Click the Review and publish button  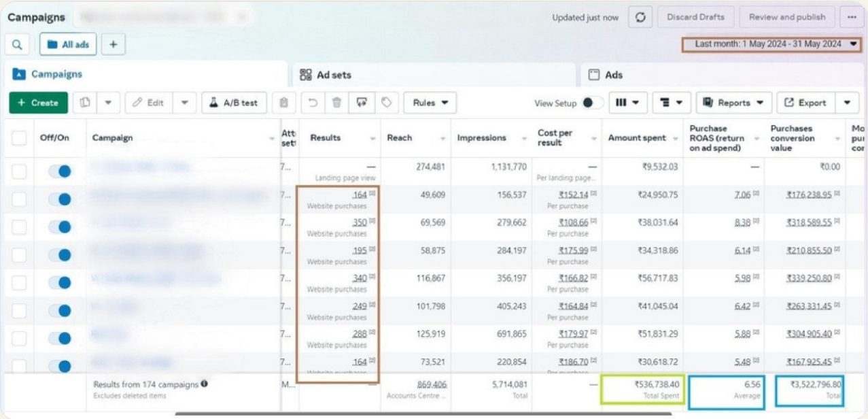tap(787, 17)
